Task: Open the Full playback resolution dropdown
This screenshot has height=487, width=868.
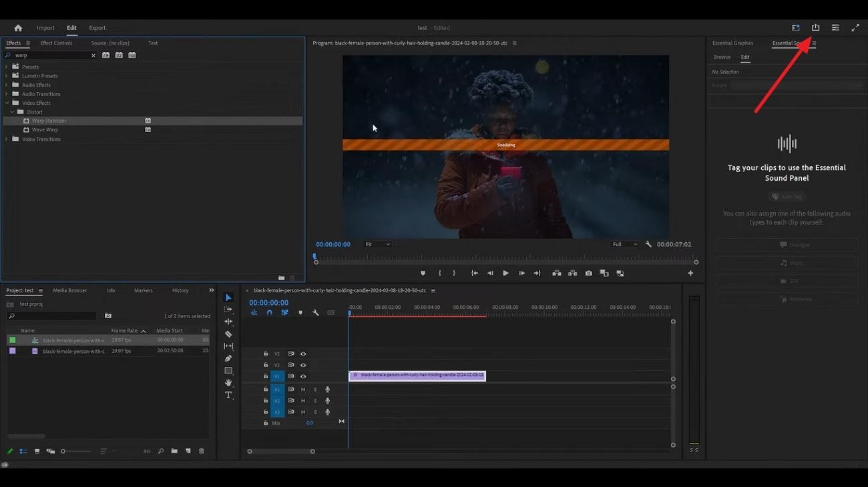Action: 624,245
